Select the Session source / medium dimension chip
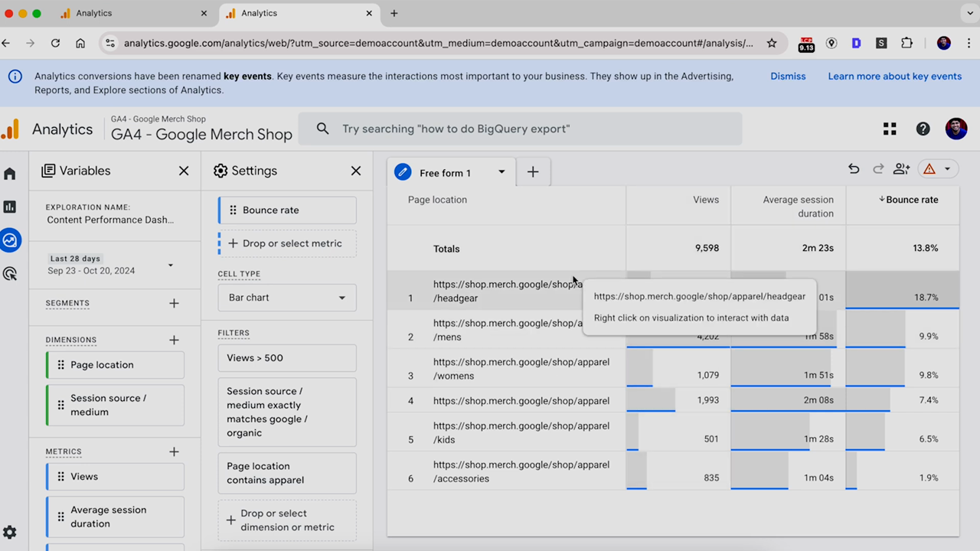980x551 pixels. click(x=115, y=405)
